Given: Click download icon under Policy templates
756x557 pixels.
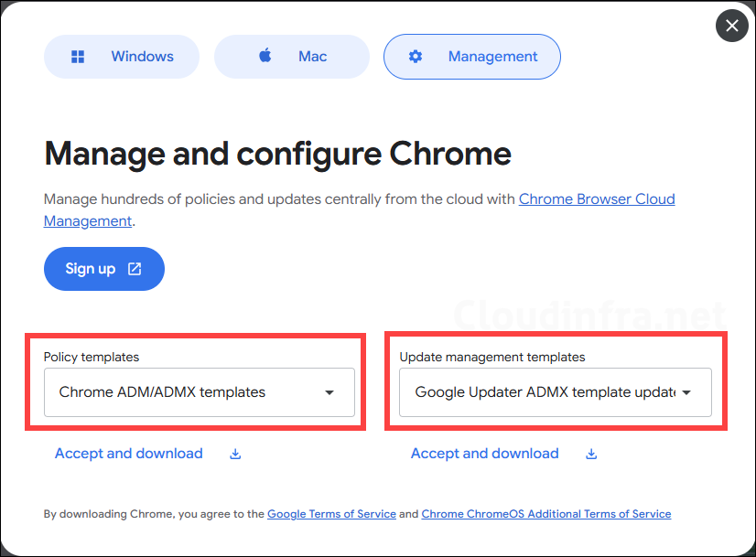Looking at the screenshot, I should coord(235,454).
